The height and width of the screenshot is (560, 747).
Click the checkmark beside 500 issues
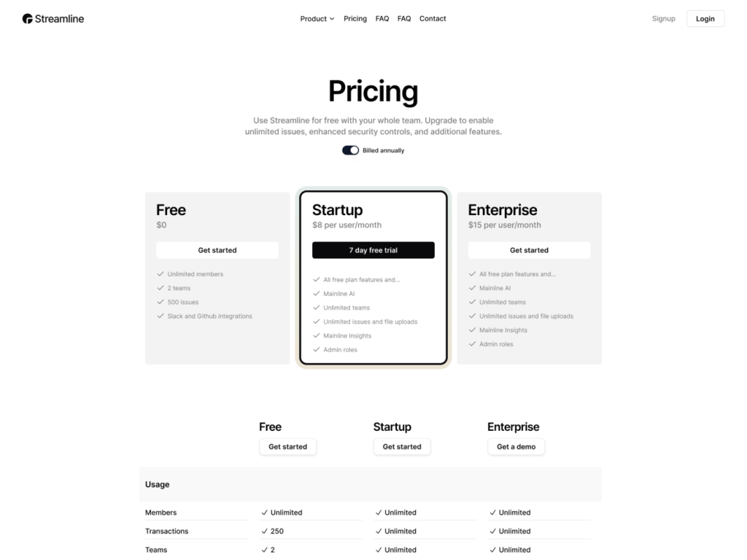pos(160,302)
